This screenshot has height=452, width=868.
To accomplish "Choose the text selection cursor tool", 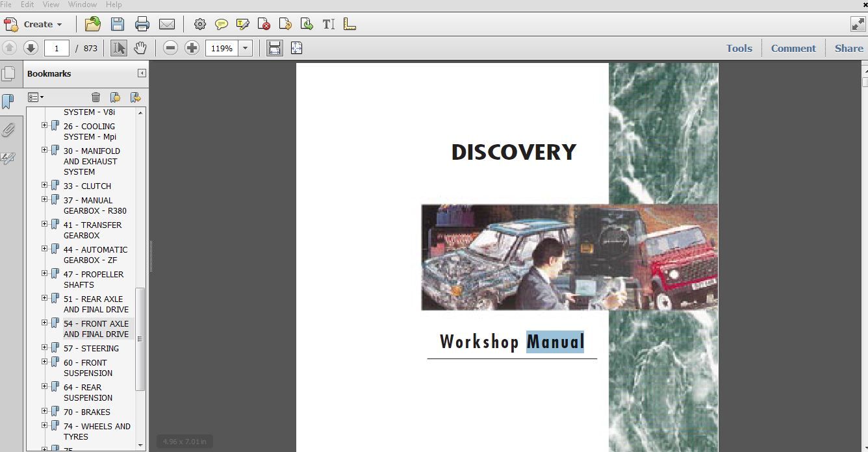I will (119, 48).
